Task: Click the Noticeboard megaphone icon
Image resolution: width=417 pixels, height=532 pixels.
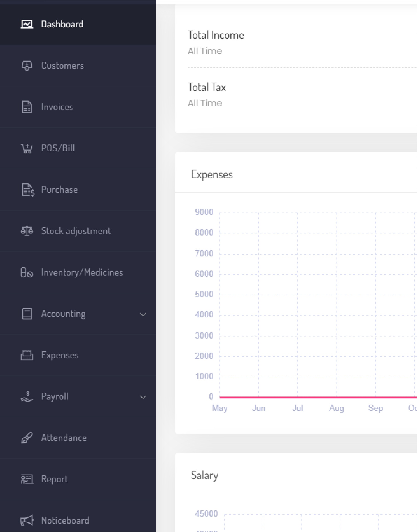Action: click(27, 520)
